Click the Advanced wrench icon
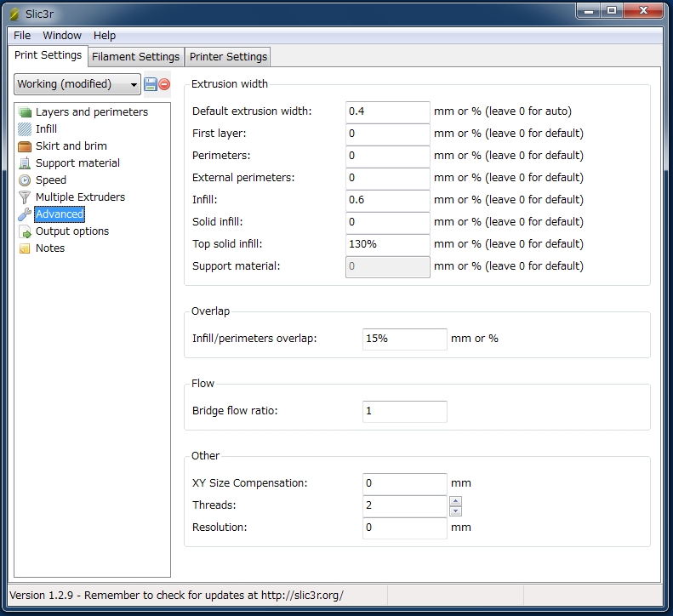The image size is (673, 616). (25, 214)
